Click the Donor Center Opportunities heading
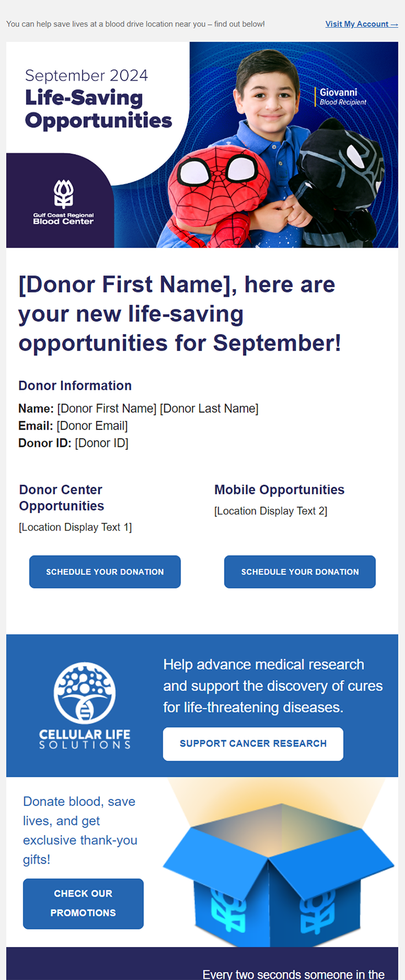Screen dimensions: 405x980 pos(61,498)
